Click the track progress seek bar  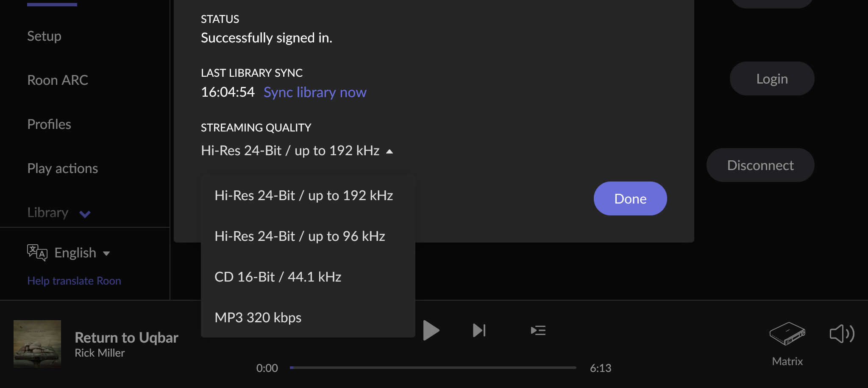(x=433, y=368)
